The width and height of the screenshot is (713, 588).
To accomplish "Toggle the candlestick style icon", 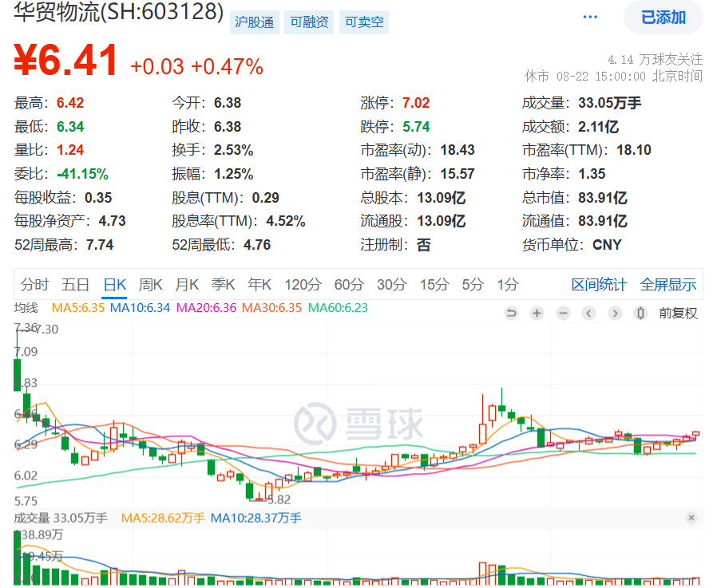I will (x=640, y=314).
